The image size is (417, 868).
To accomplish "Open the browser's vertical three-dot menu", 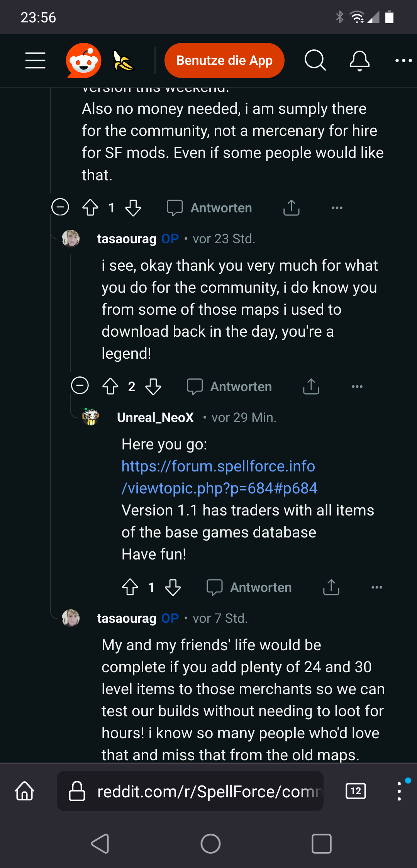I will pos(399,792).
